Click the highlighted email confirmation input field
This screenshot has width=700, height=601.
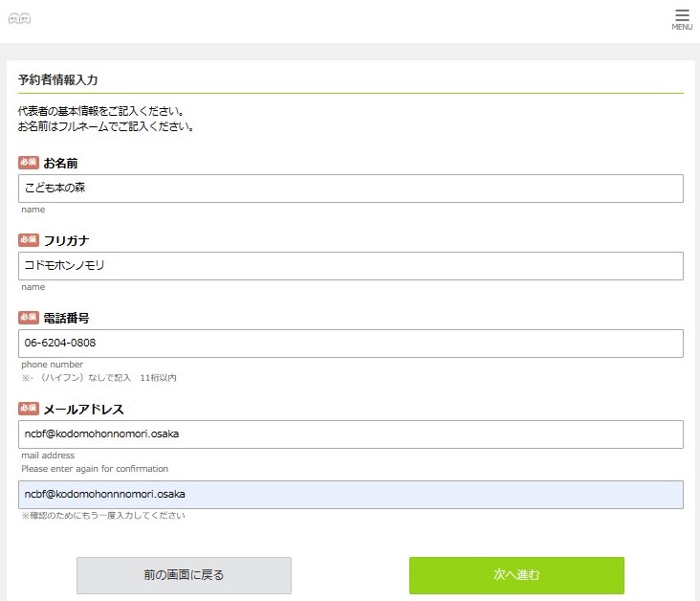point(350,495)
